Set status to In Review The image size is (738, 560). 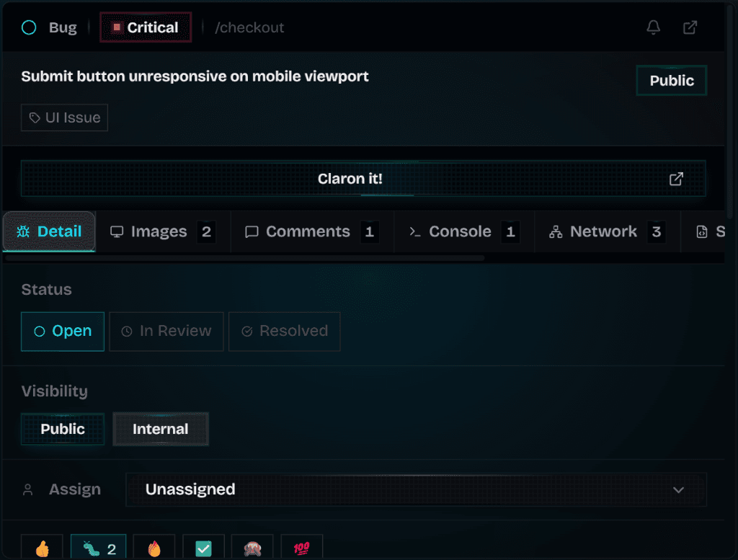[166, 332]
